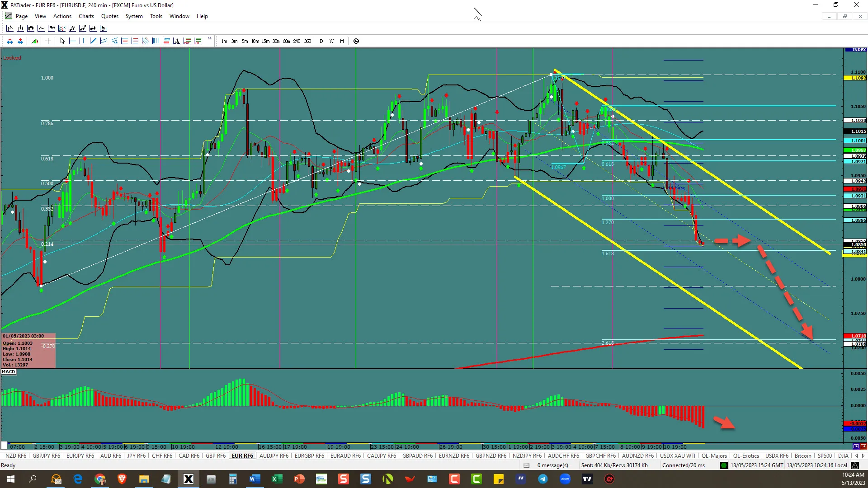The image size is (868, 488).
Task: Choose the Fibonacci fan tool
Action: coord(145,41)
